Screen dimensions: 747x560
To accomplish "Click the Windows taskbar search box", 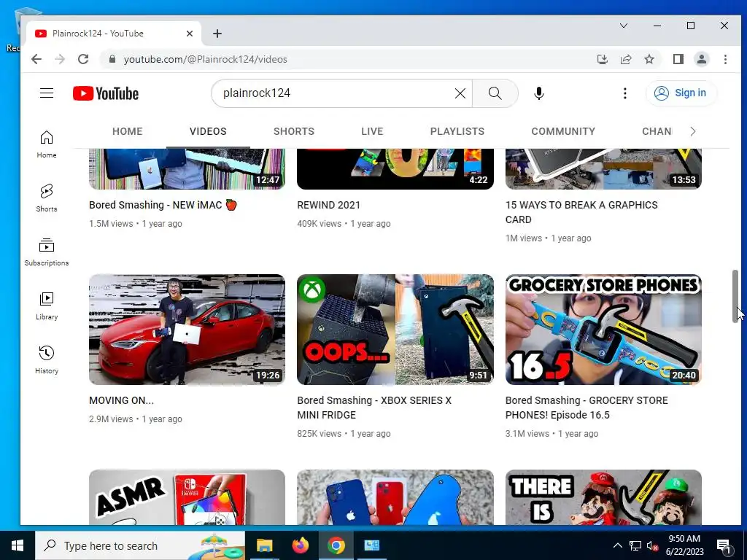I will click(140, 545).
